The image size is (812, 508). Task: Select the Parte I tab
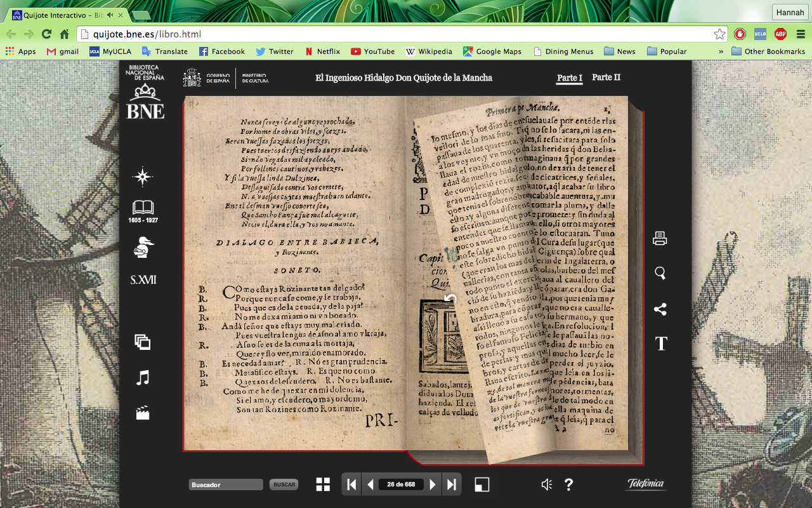[569, 78]
